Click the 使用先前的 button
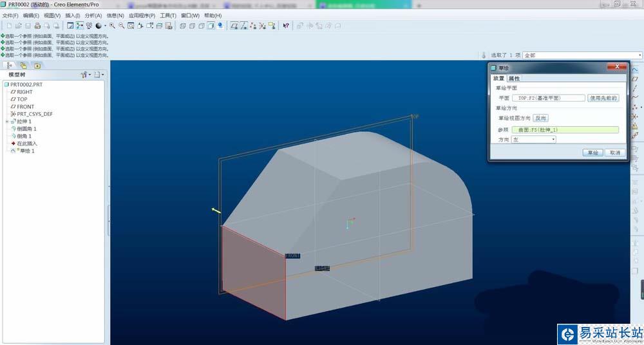644x345 pixels. tap(603, 98)
